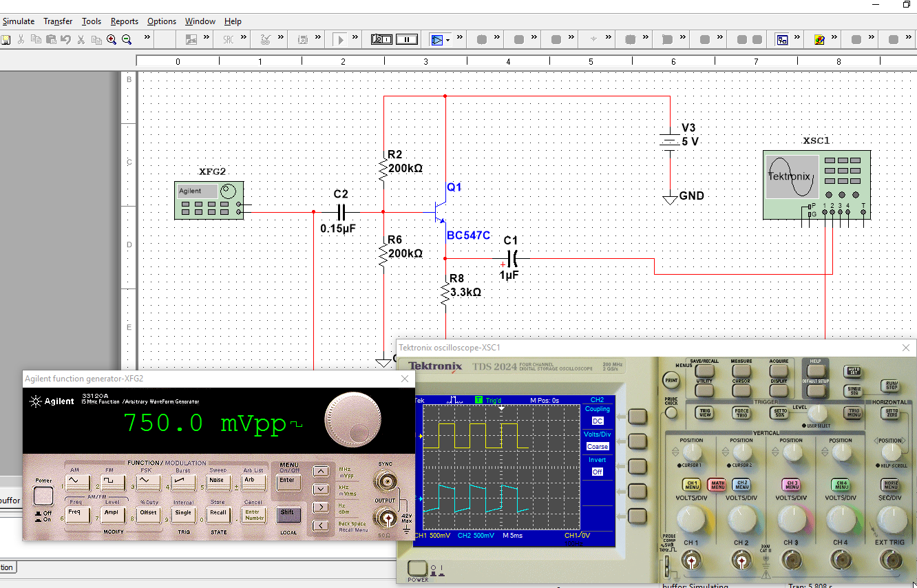Toggle the Agilent function generator Power button
The height and width of the screenshot is (588, 917).
[x=43, y=496]
